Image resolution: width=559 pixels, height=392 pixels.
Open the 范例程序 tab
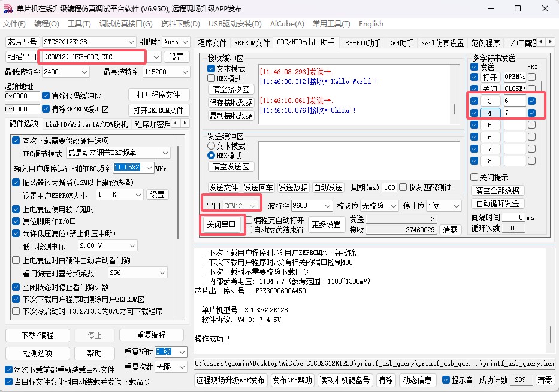(485, 43)
